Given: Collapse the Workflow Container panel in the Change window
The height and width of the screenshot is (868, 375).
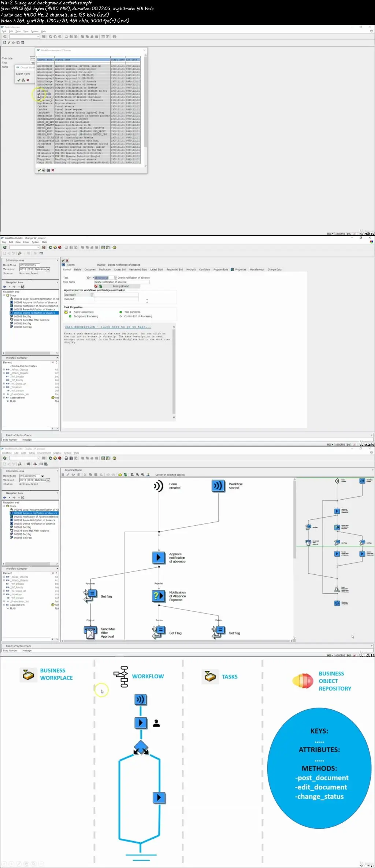Looking at the screenshot, I should tap(57, 358).
